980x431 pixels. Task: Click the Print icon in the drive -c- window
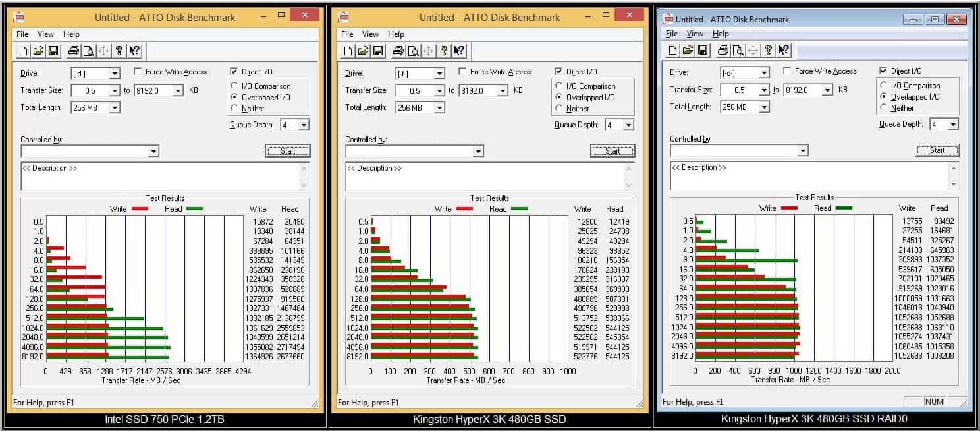pos(722,51)
